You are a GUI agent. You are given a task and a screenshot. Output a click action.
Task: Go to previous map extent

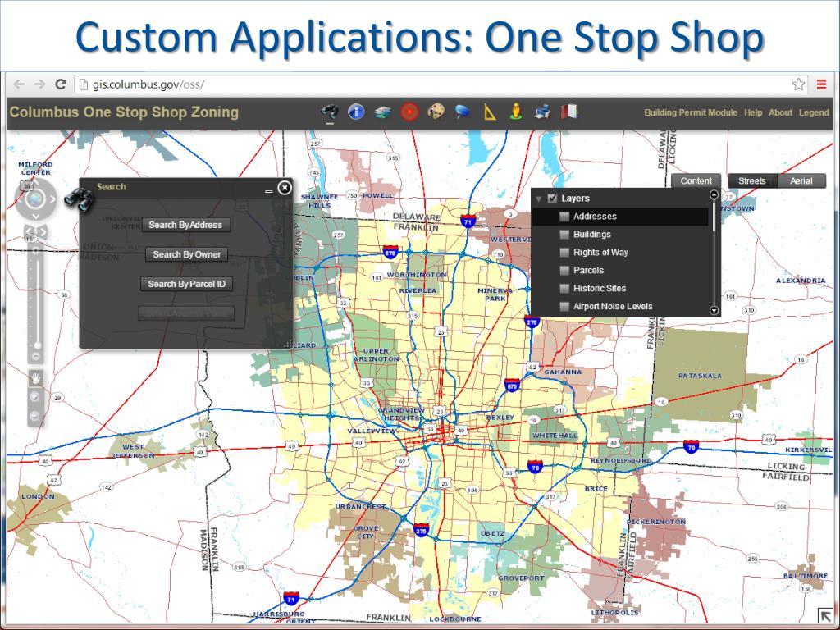pos(29,232)
